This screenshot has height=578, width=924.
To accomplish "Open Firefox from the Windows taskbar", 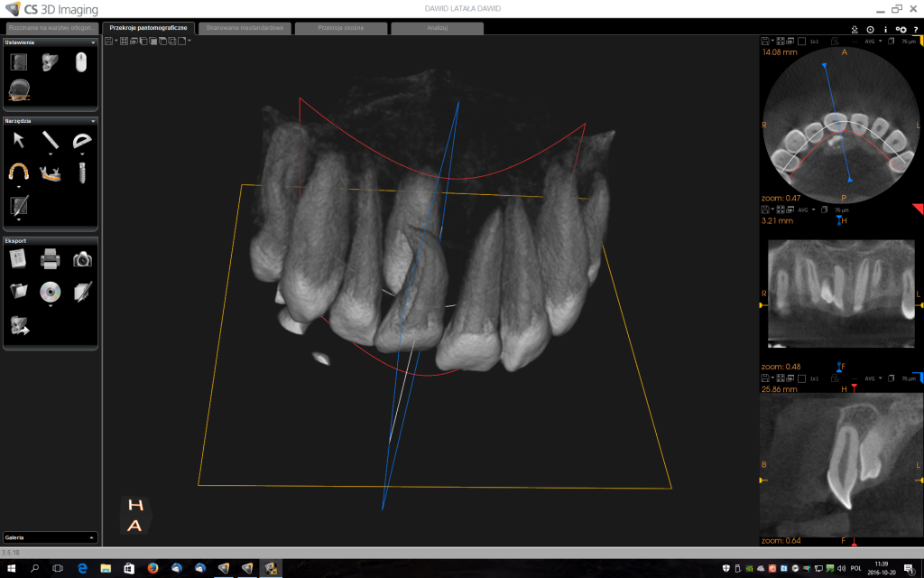I will (x=152, y=568).
